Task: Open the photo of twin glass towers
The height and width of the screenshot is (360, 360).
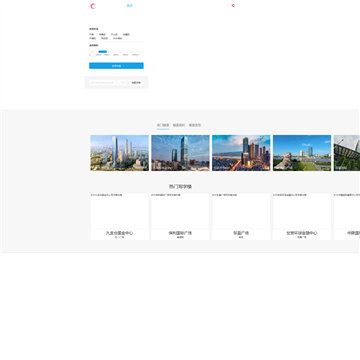Action: click(180, 153)
